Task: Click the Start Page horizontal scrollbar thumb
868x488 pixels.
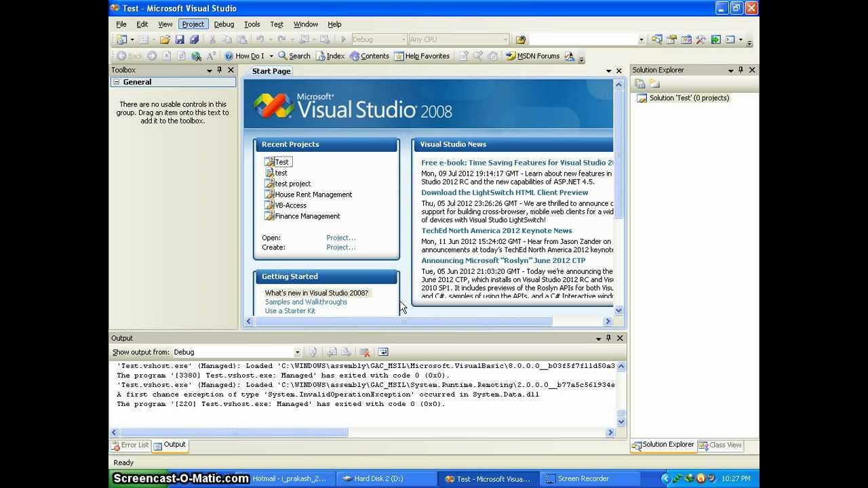Action: [403, 321]
